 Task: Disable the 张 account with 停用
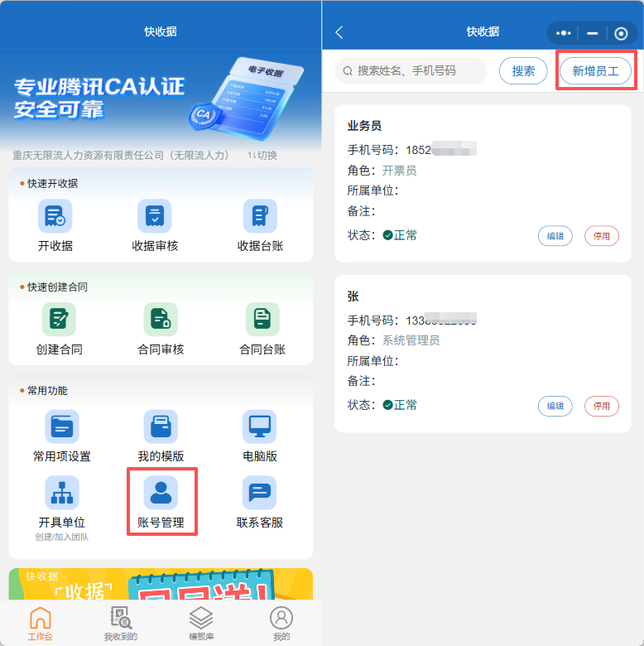(602, 406)
